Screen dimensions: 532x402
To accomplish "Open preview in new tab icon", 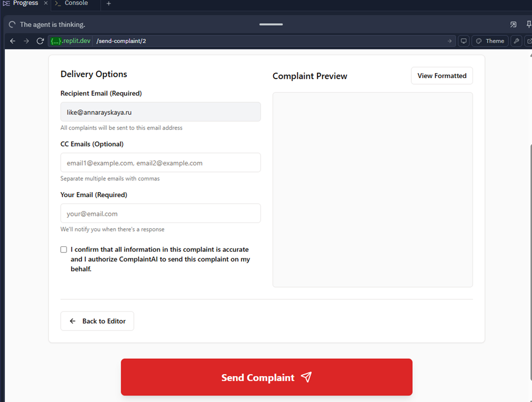I will click(x=528, y=41).
